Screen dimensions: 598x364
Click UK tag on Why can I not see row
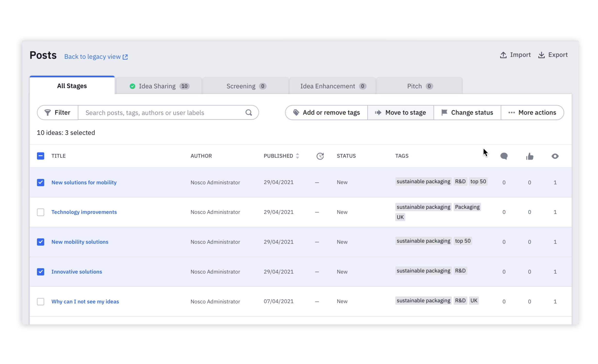click(x=474, y=301)
